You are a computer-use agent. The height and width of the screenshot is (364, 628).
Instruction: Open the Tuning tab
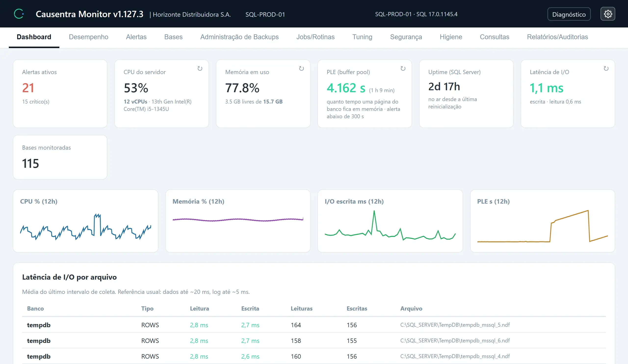[x=362, y=37]
